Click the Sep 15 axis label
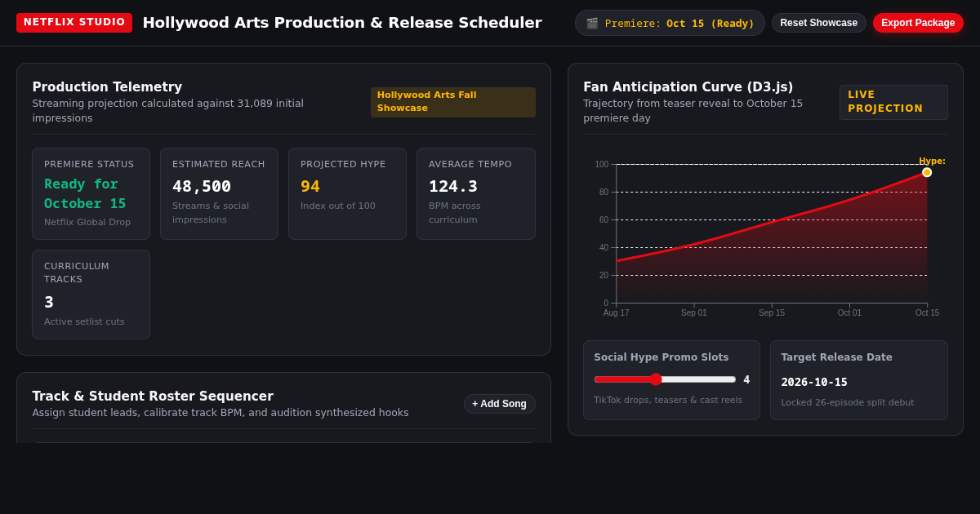The width and height of the screenshot is (980, 514). pyautogui.click(x=772, y=313)
